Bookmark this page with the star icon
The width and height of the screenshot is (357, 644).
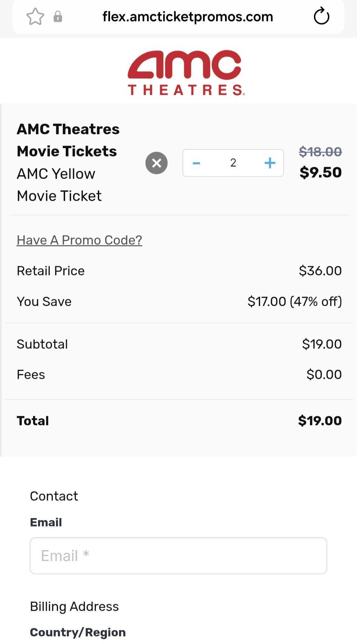click(x=35, y=17)
